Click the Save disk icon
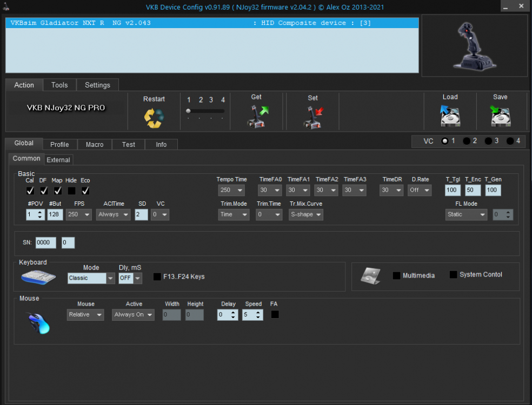 (500, 116)
